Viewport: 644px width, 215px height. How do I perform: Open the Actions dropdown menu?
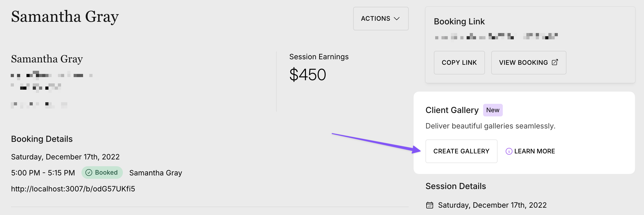(380, 18)
